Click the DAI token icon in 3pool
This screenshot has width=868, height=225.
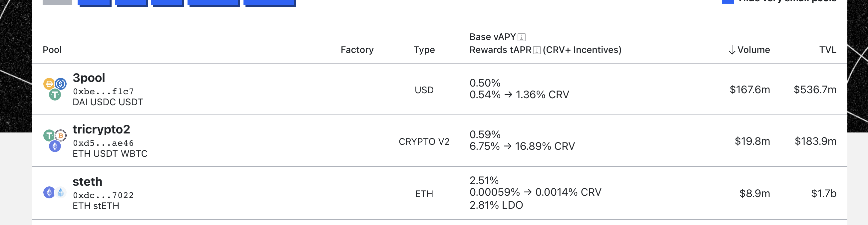click(49, 84)
